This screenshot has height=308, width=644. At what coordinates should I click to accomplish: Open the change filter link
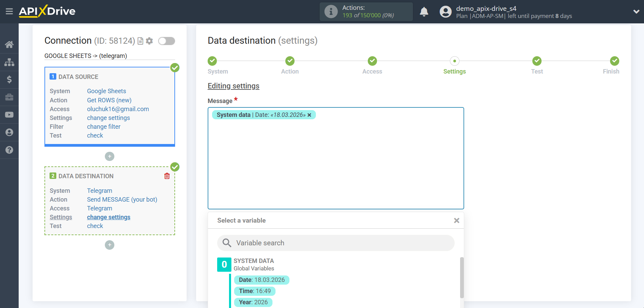click(x=103, y=126)
